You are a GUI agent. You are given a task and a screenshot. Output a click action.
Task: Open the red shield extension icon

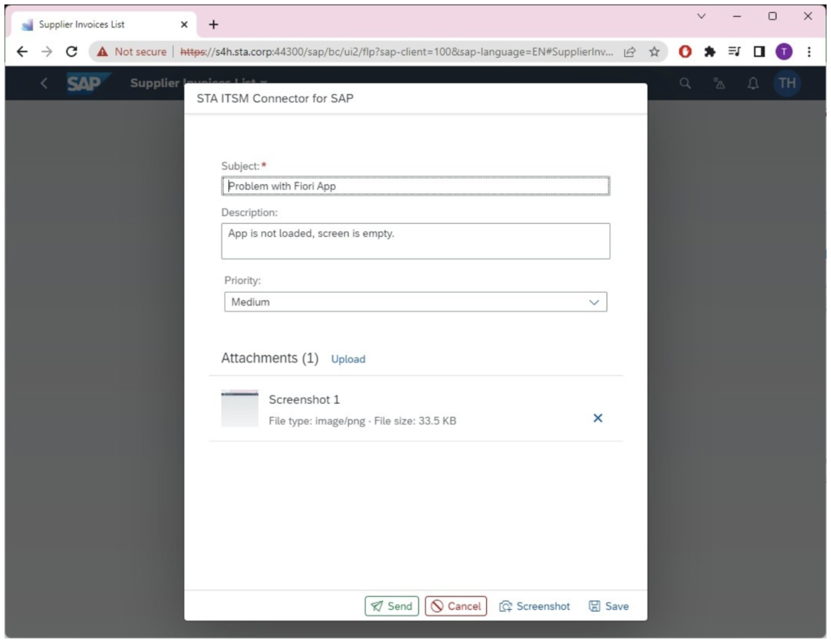[x=685, y=51]
